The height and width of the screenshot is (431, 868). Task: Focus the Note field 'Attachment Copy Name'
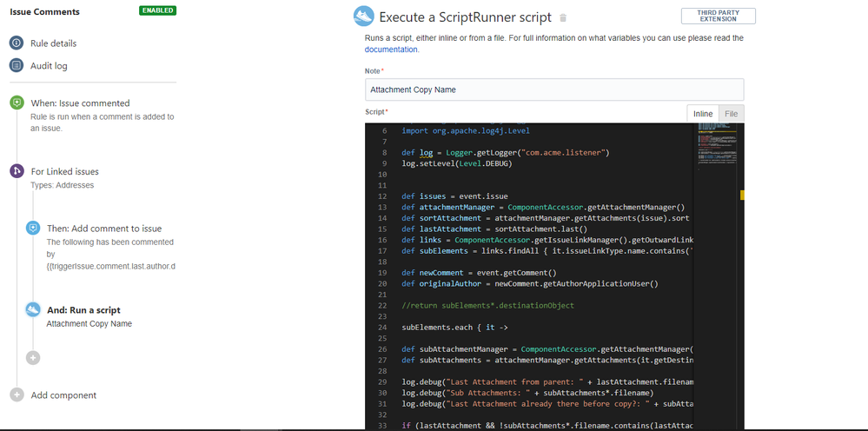tap(554, 90)
